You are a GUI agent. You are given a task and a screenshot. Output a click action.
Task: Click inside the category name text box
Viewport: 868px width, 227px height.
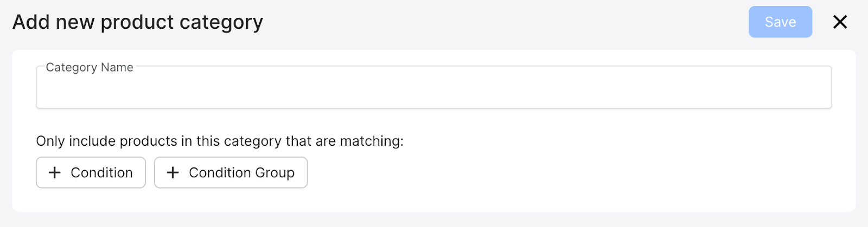[x=433, y=89]
